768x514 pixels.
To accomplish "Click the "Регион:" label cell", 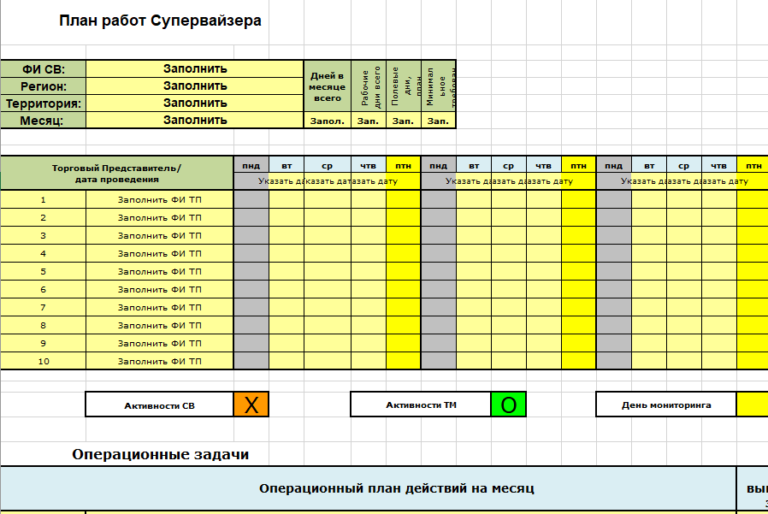I will (x=43, y=86).
